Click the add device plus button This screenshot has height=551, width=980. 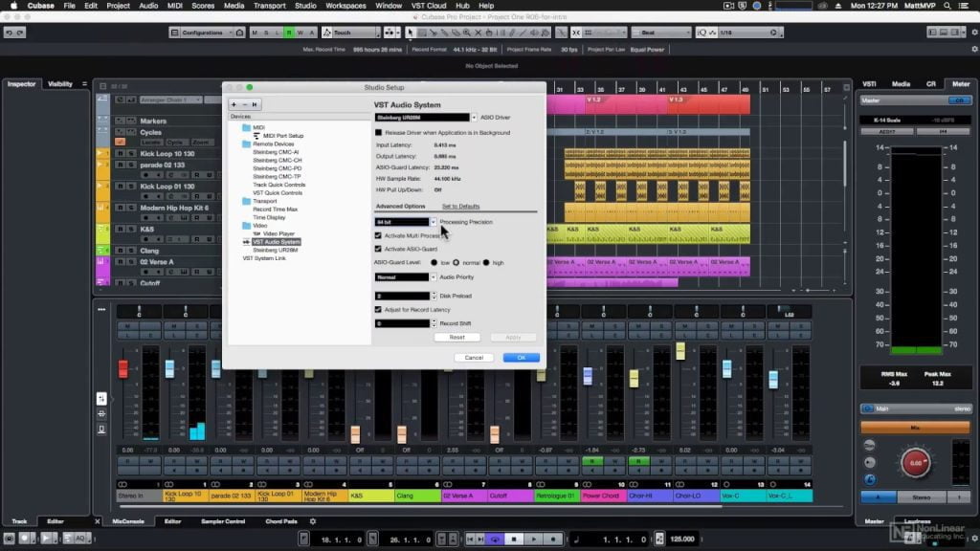click(x=234, y=103)
